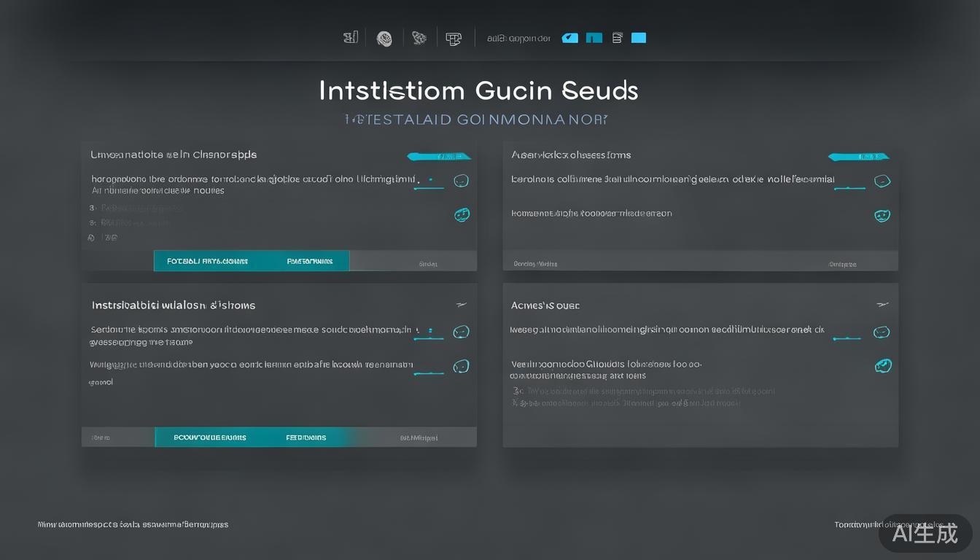Click the dark teal square icon in top toolbar

pyautogui.click(x=594, y=38)
